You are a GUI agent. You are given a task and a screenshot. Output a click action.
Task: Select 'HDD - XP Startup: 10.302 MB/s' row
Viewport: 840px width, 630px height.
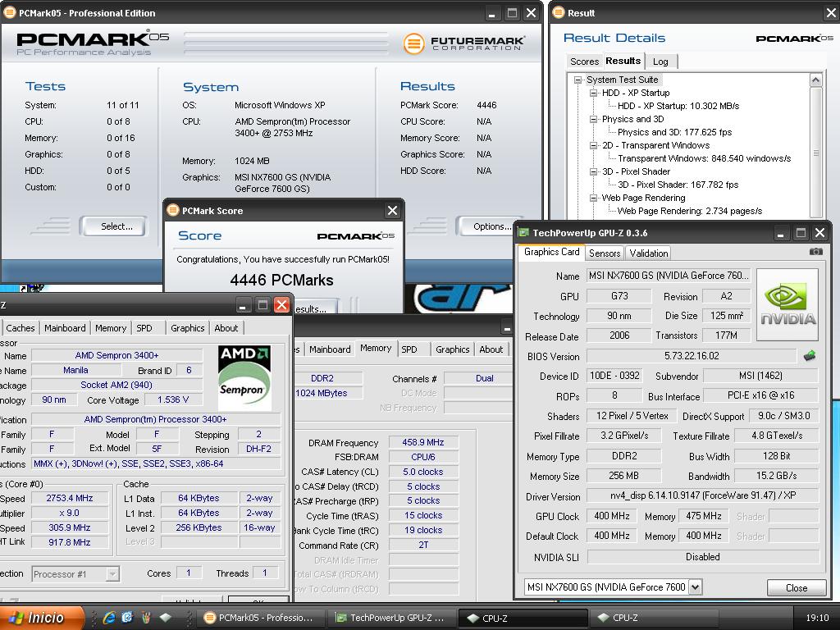click(x=678, y=106)
